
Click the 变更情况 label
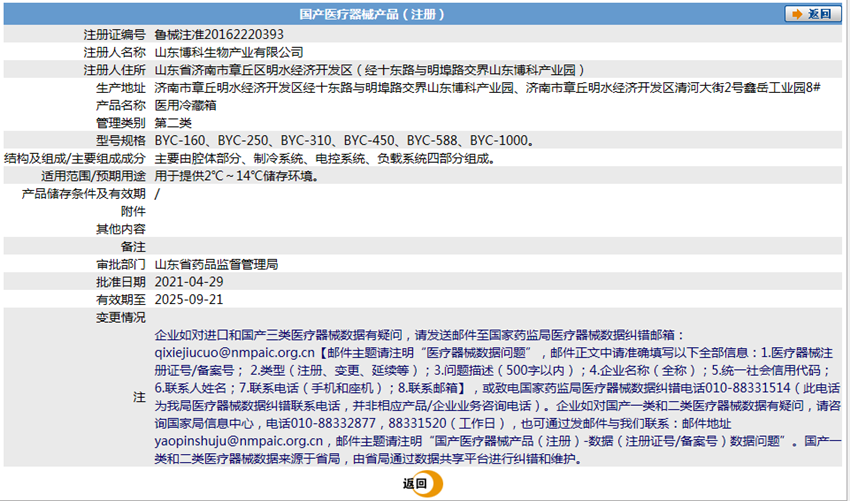121,317
